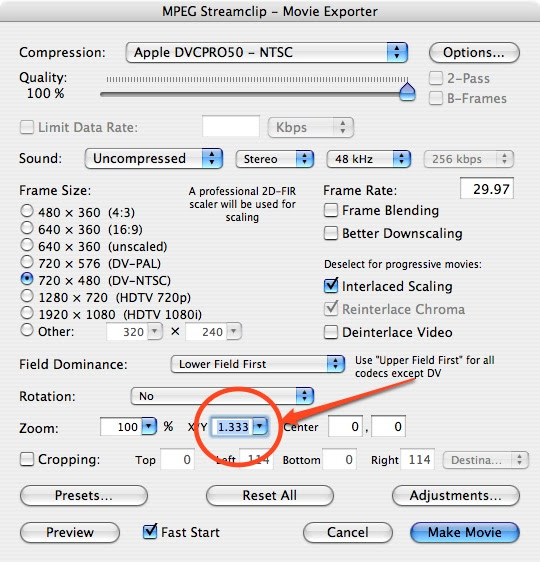Enable the B-Frames checkbox
Viewport: 540px width, 562px height.
436,98
